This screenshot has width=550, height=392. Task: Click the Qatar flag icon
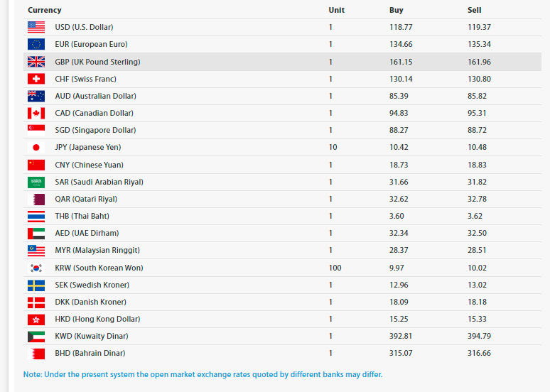pos(36,199)
